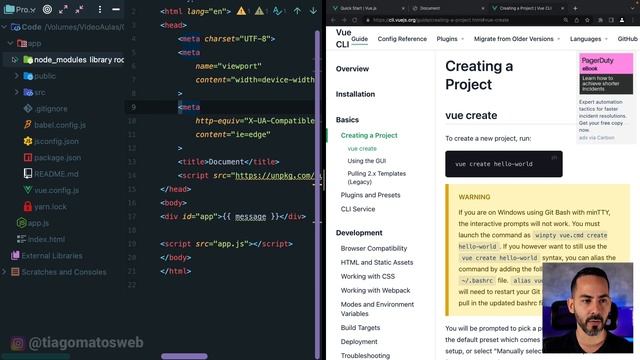Open Overview sidebar link

coord(352,69)
